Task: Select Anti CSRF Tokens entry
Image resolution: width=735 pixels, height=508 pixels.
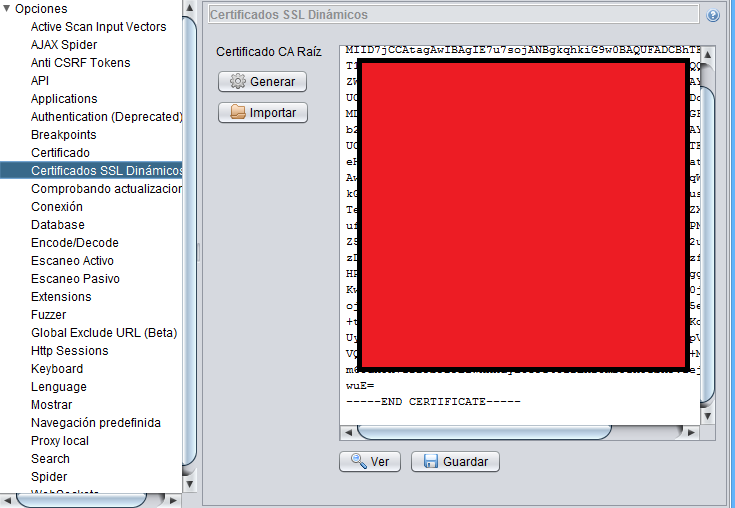Action: click(x=81, y=62)
